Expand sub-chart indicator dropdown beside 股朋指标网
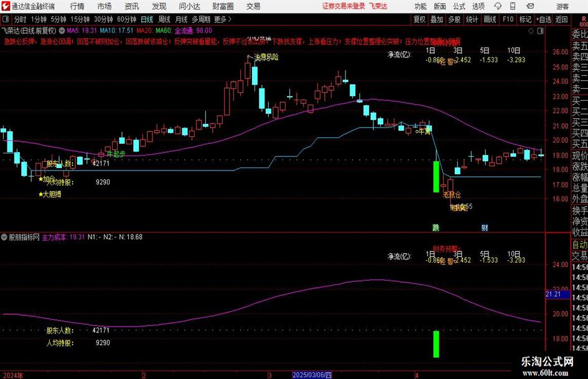The width and height of the screenshot is (588, 379). pyautogui.click(x=4, y=236)
